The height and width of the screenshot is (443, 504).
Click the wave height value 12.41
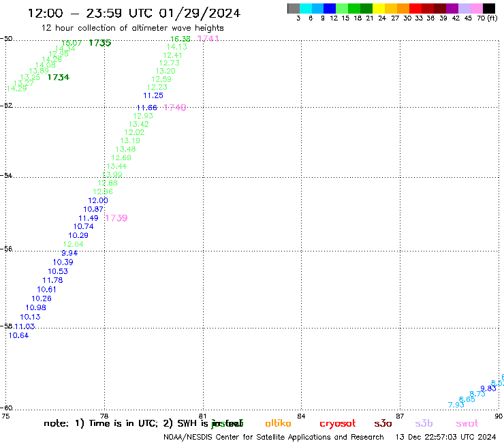[x=172, y=55]
